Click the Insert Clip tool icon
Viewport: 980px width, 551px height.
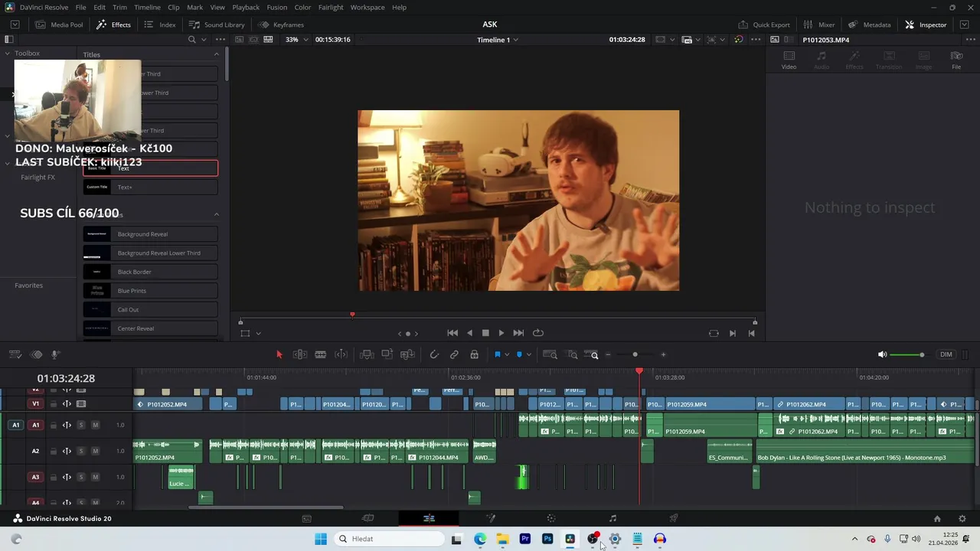367,354
